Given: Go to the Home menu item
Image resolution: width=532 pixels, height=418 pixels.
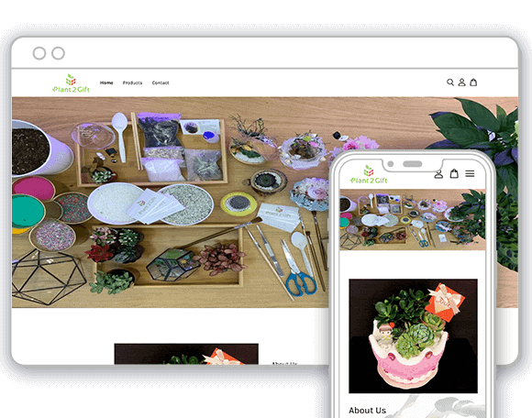Looking at the screenshot, I should pos(106,82).
